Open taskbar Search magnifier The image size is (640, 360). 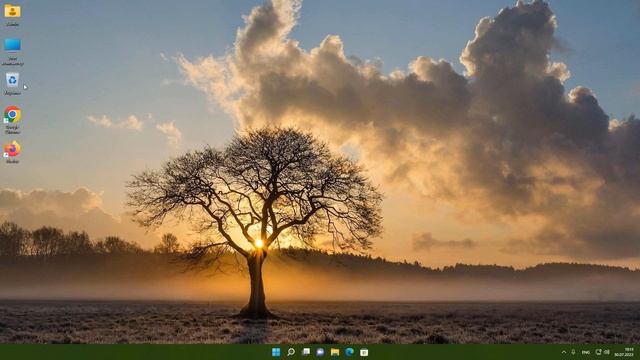[x=291, y=352]
